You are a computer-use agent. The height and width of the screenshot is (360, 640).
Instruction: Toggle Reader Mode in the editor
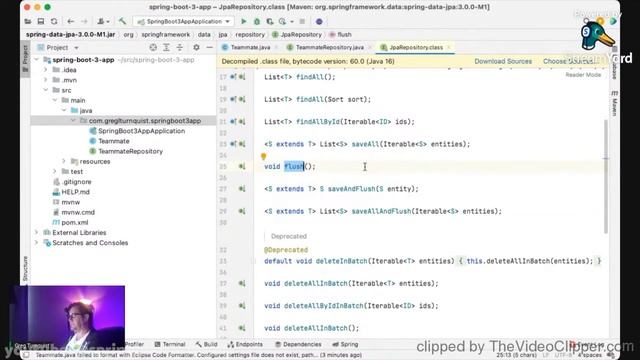583,75
